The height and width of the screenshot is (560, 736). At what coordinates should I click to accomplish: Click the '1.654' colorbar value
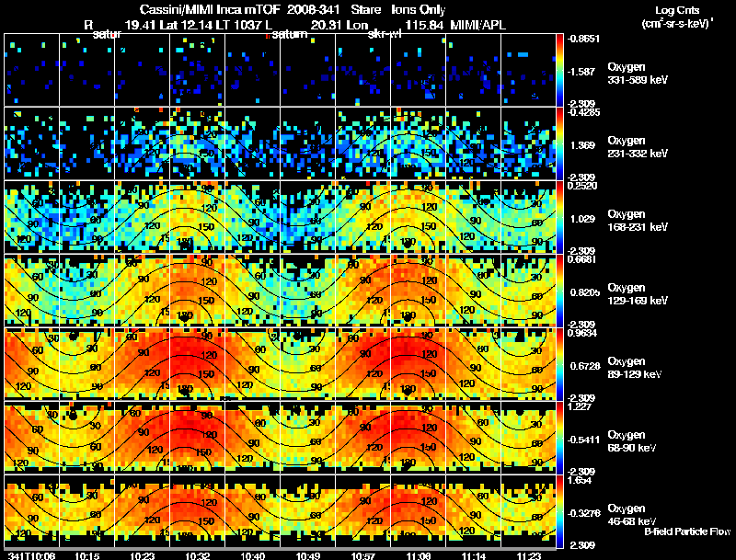[580, 480]
